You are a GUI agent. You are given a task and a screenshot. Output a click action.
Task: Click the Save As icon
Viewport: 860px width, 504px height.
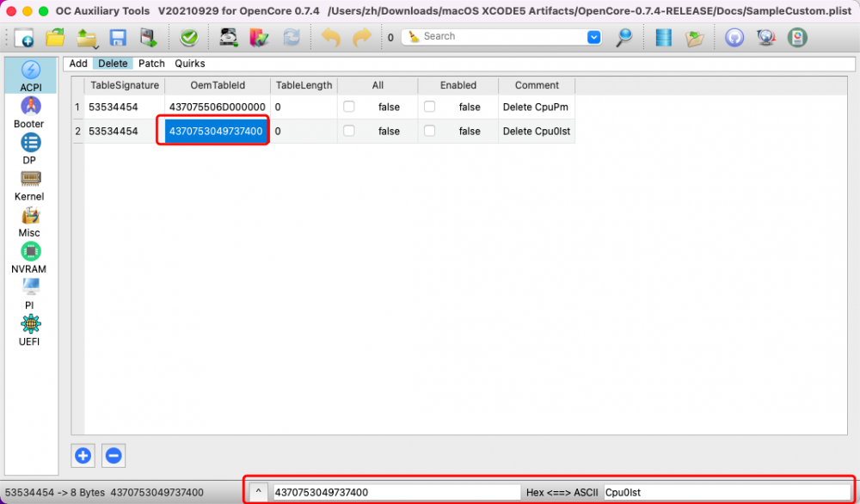tap(149, 37)
